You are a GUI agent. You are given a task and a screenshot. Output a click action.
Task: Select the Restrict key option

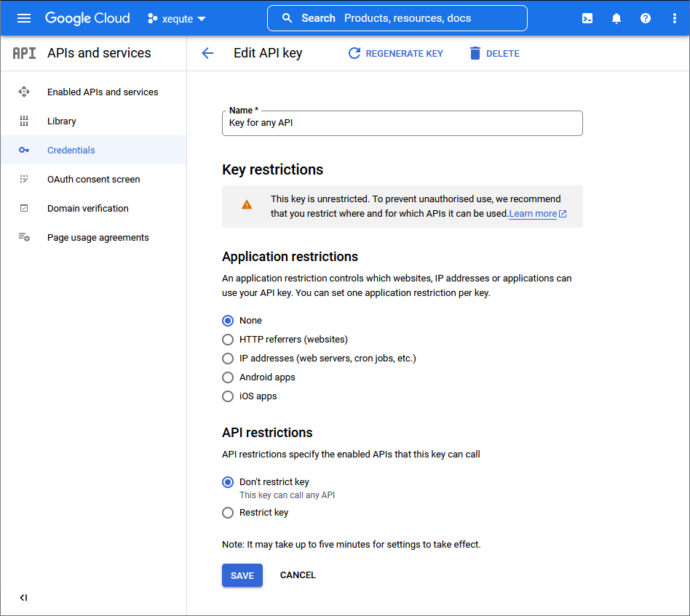click(228, 513)
